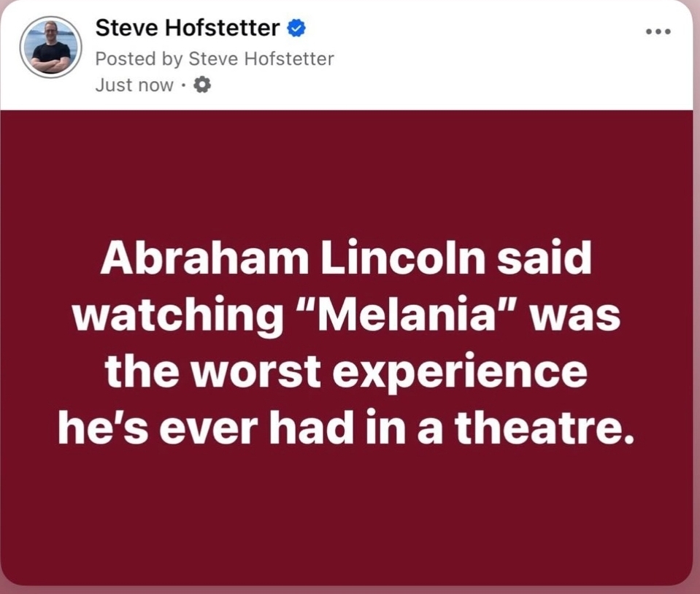Screen dimensions: 700x594
Task: Open the "Just now" post timestamp
Action: 134,85
